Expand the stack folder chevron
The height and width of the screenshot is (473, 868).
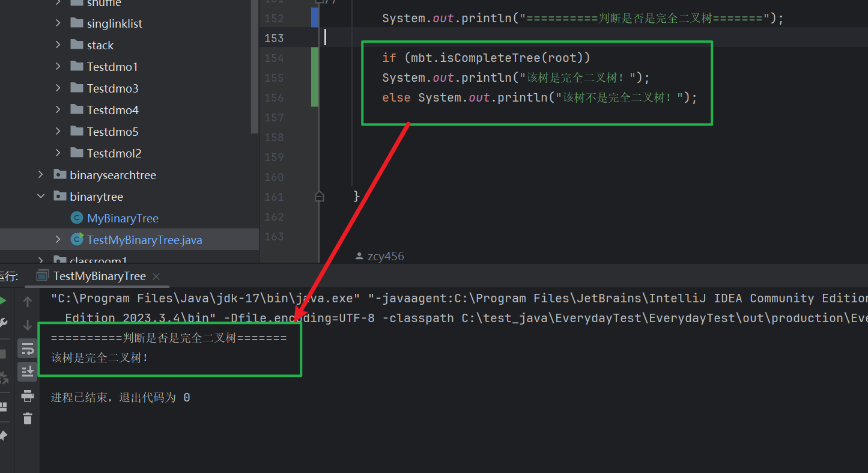coord(58,45)
